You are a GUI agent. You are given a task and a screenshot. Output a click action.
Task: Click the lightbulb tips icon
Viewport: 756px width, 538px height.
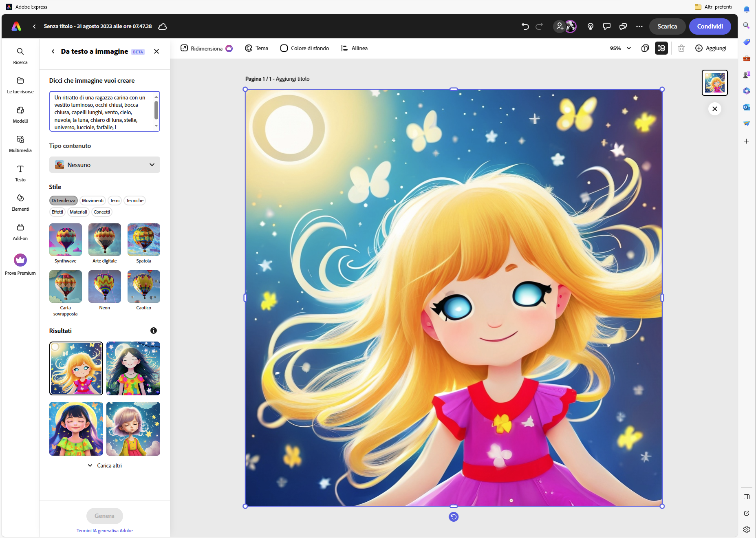point(590,26)
